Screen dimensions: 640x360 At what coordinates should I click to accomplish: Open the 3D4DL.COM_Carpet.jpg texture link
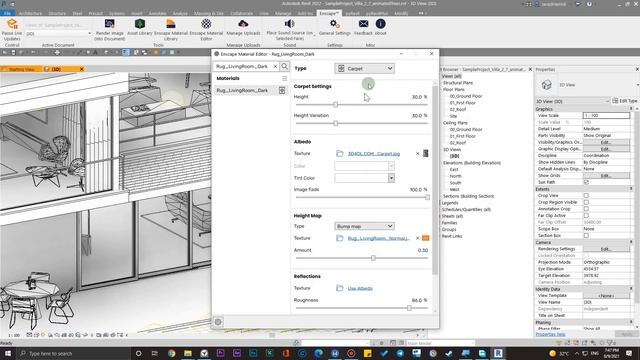[374, 154]
